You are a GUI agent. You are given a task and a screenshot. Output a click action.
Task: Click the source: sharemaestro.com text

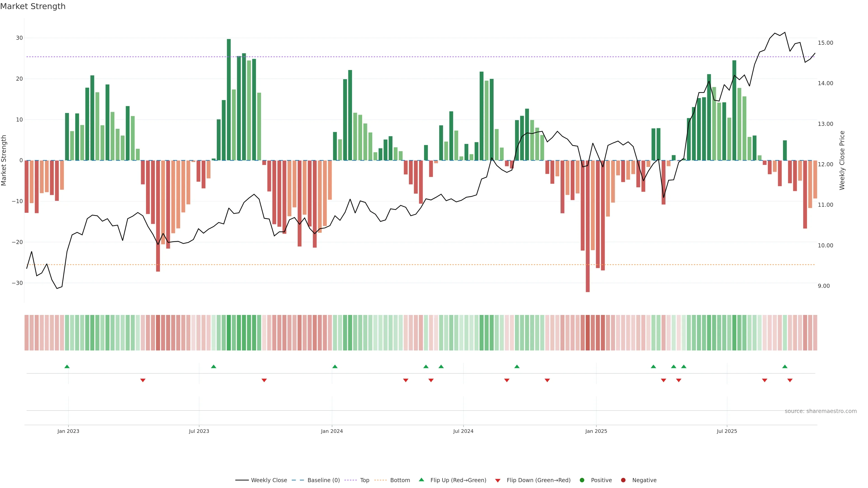click(821, 411)
